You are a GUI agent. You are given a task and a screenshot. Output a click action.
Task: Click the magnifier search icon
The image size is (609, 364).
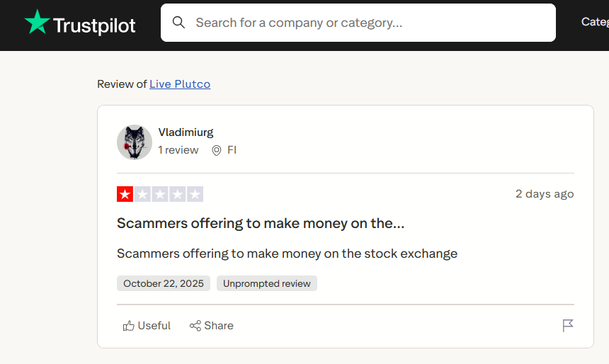tap(179, 23)
